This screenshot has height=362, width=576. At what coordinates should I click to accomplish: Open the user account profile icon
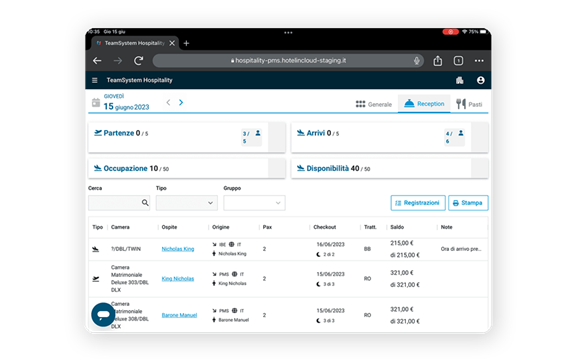480,80
